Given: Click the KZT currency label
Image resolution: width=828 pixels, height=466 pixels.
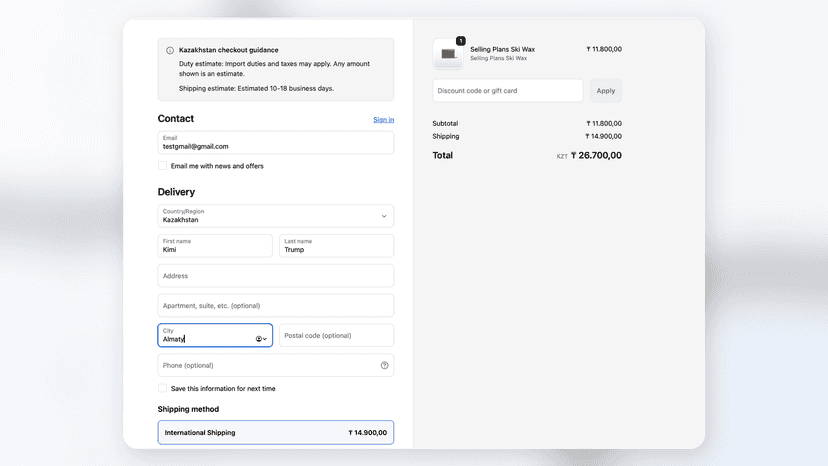Looking at the screenshot, I should (562, 156).
